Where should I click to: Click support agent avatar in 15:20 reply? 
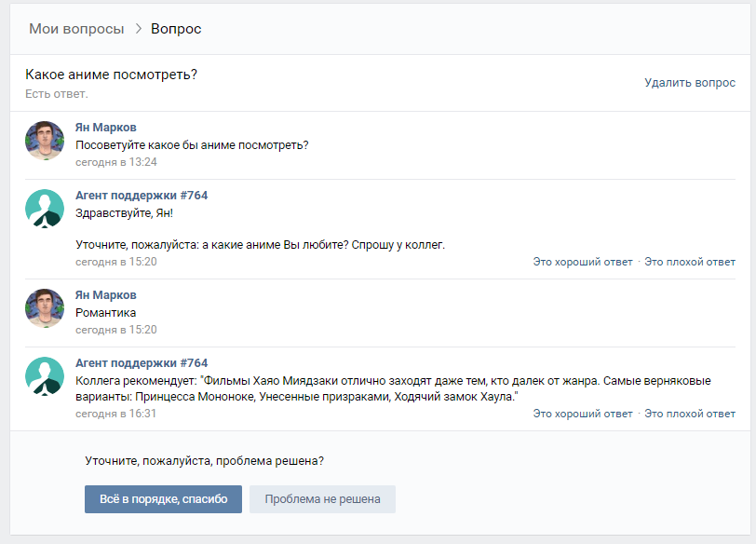coord(45,209)
